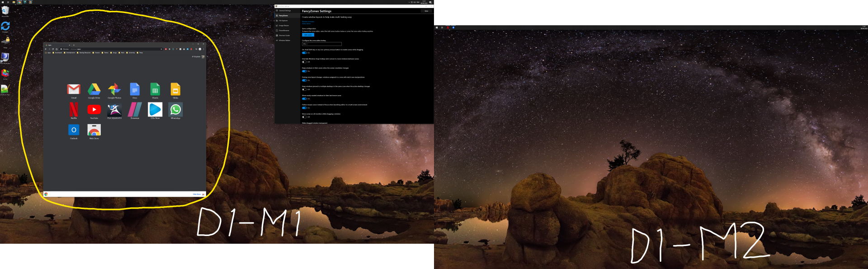868x269 pixels.
Task: Open Shortcut Guide in PowerToys sidebar
Action: pos(288,35)
